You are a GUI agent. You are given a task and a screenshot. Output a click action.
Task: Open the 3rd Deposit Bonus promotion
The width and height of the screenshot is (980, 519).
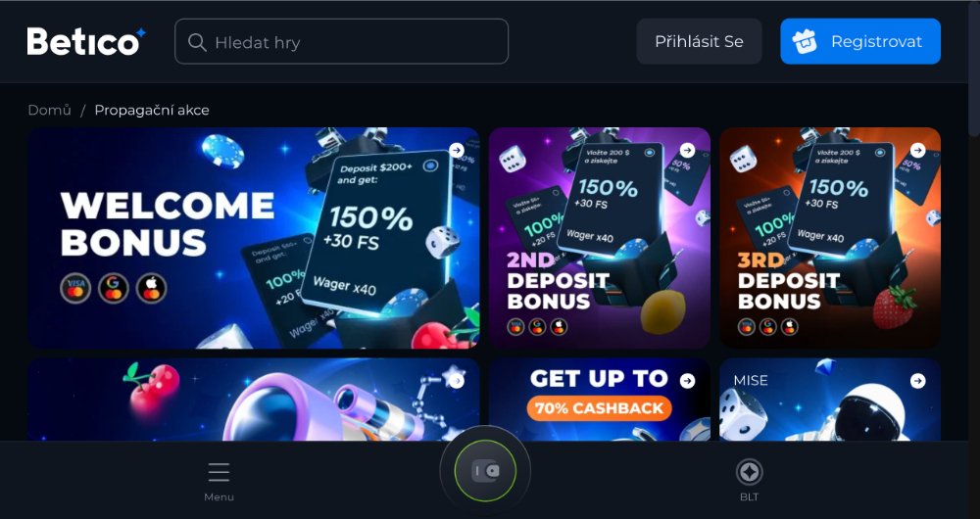coord(830,238)
